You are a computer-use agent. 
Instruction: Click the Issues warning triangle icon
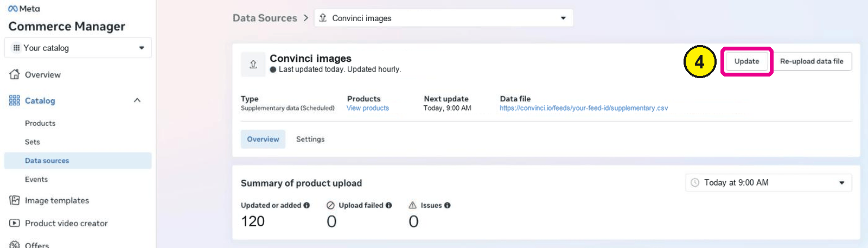412,205
